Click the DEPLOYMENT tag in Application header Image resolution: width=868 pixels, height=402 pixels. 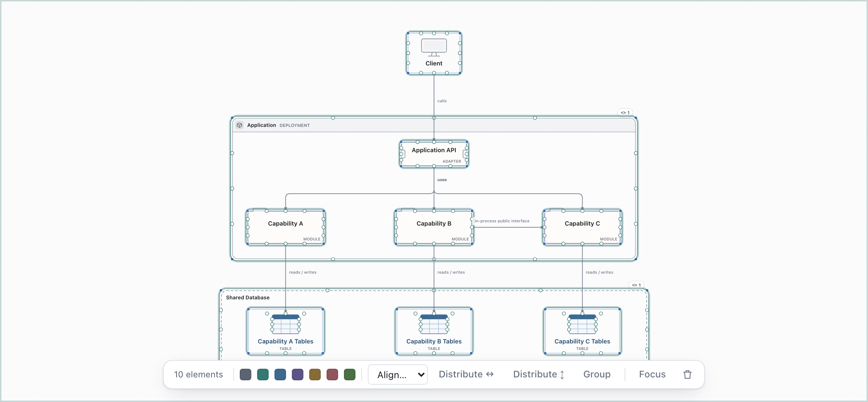295,125
